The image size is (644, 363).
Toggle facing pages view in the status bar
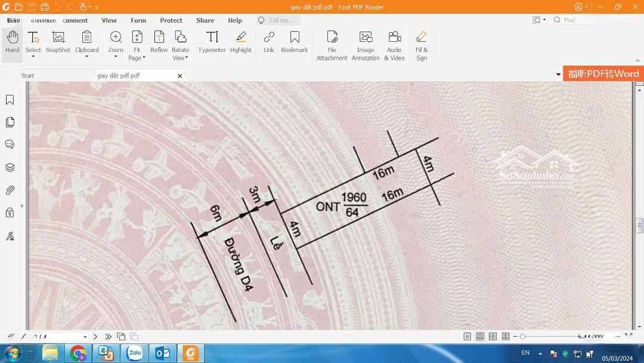pos(493,337)
